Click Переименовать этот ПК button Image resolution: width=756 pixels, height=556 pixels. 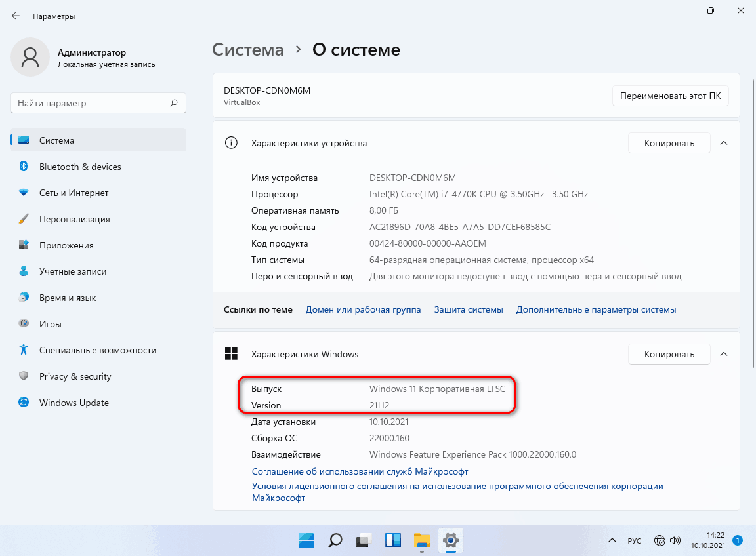(670, 96)
